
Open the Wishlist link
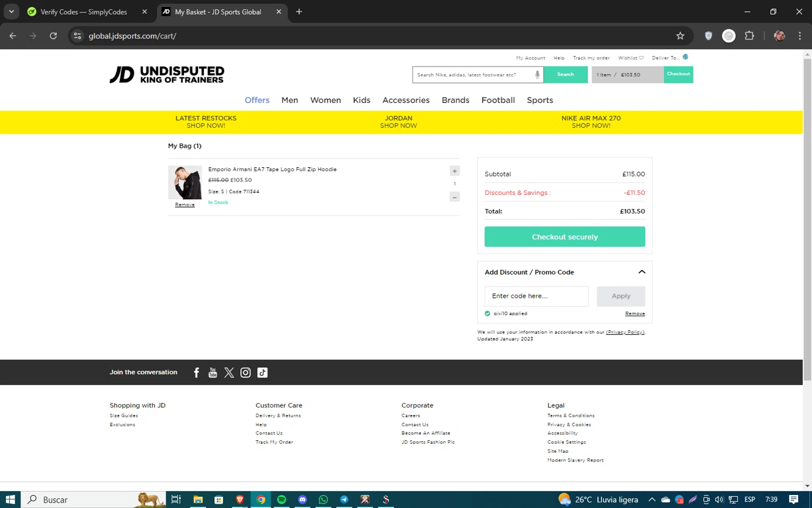(x=631, y=58)
